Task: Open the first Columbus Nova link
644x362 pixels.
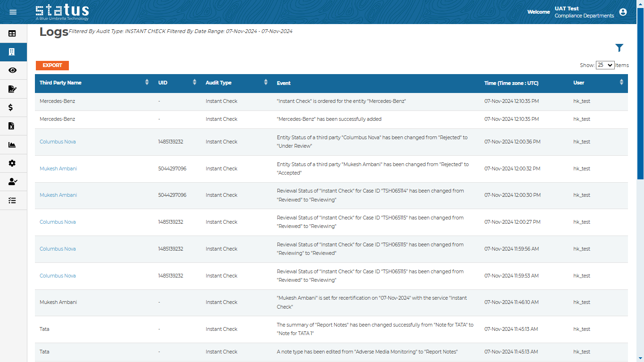Action: [58, 142]
